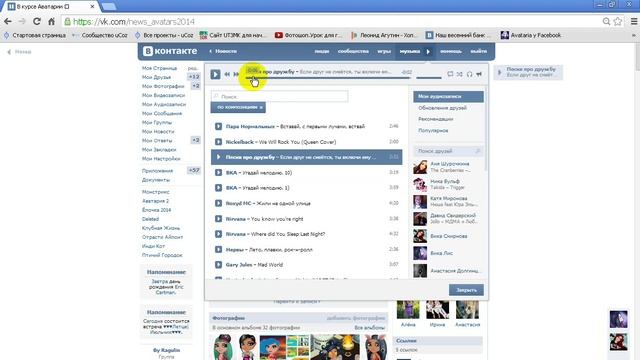Open 'Мои Сообщения' in the left sidebar
This screenshot has width=640, height=360.
[x=162, y=113]
